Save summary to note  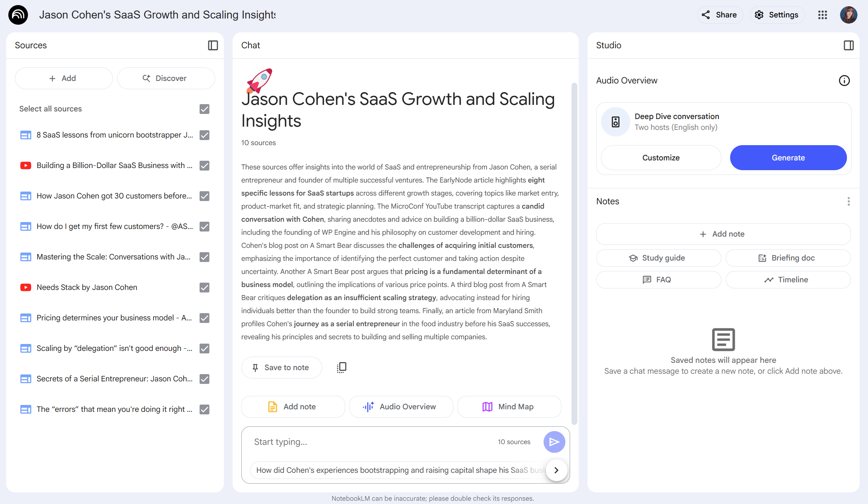(x=281, y=368)
